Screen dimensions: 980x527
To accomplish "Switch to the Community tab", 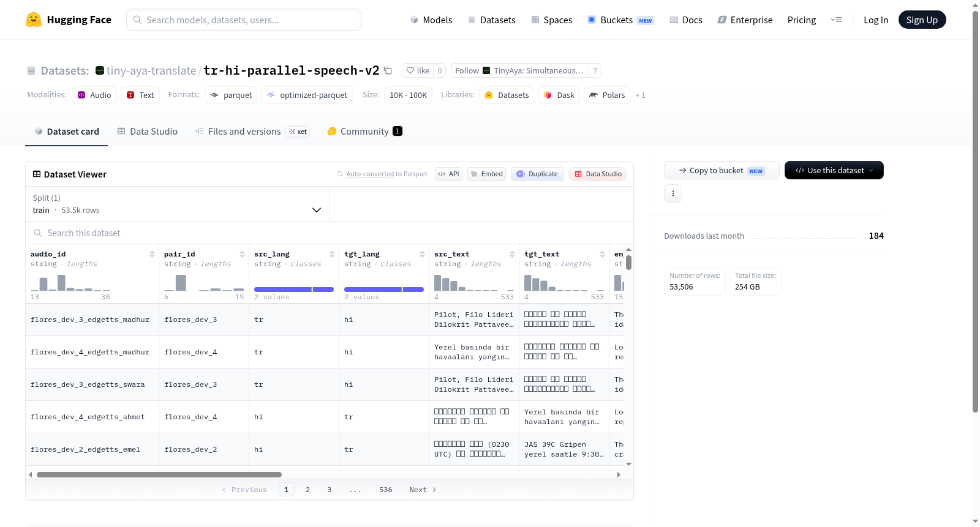I will point(364,131).
